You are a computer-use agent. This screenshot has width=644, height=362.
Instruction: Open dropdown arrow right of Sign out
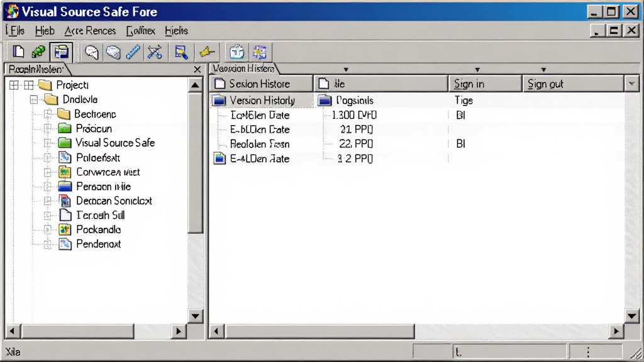pyautogui.click(x=631, y=84)
